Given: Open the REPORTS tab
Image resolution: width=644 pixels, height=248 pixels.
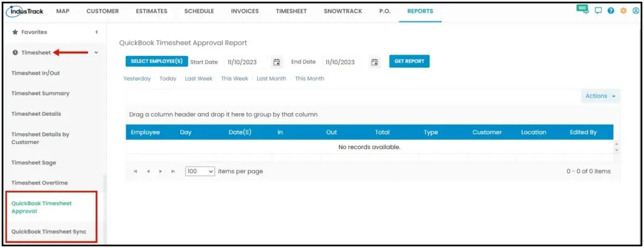Looking at the screenshot, I should point(420,11).
